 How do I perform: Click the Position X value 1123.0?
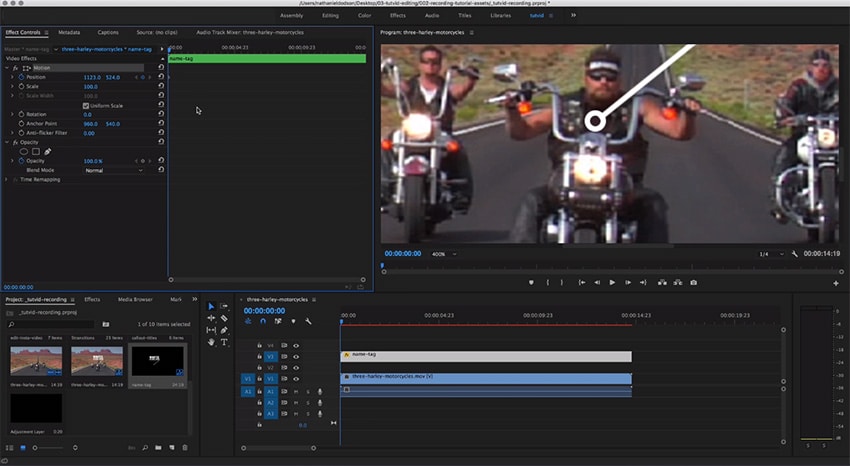tap(92, 77)
